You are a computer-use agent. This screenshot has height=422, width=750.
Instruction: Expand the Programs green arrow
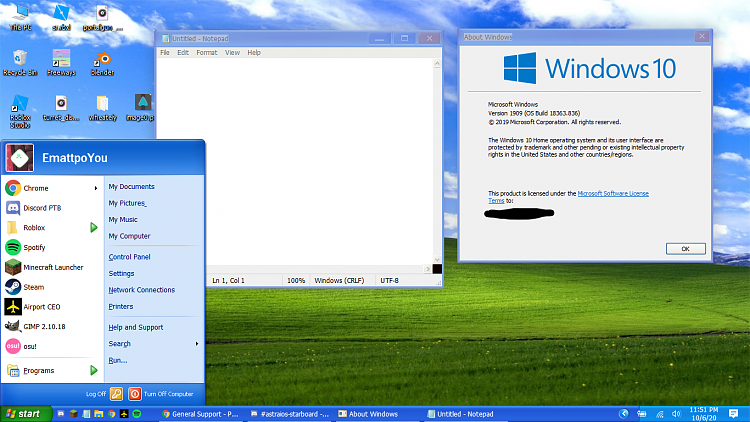[x=94, y=370]
